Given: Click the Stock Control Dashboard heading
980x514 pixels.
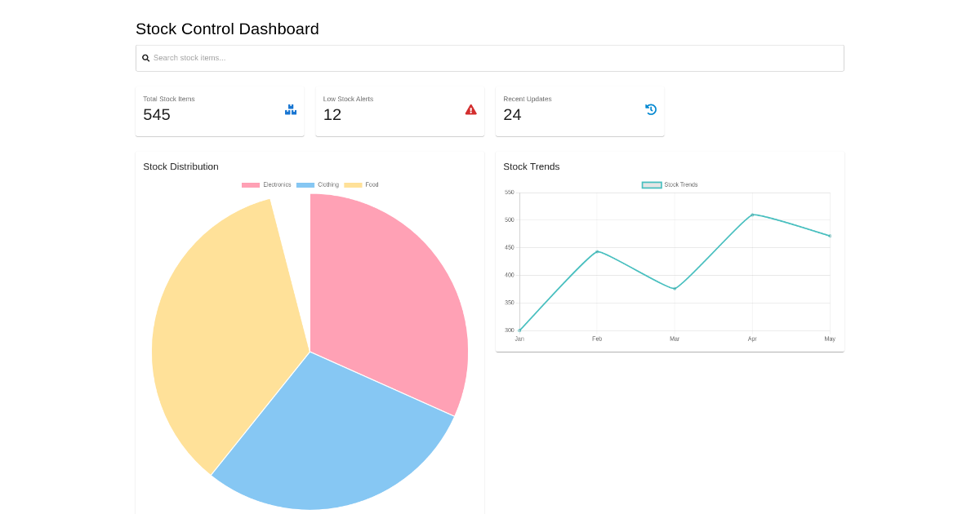Looking at the screenshot, I should pos(227,29).
